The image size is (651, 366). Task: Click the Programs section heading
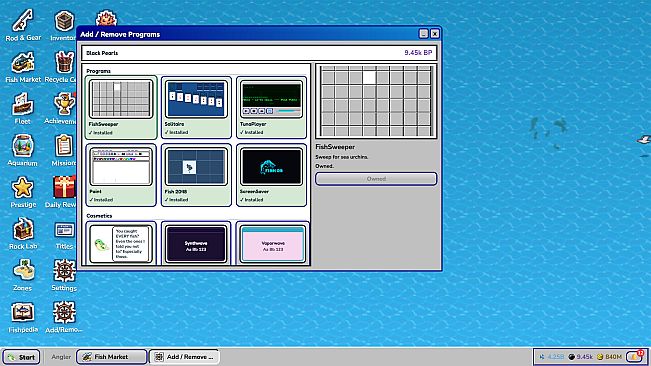pyautogui.click(x=98, y=71)
